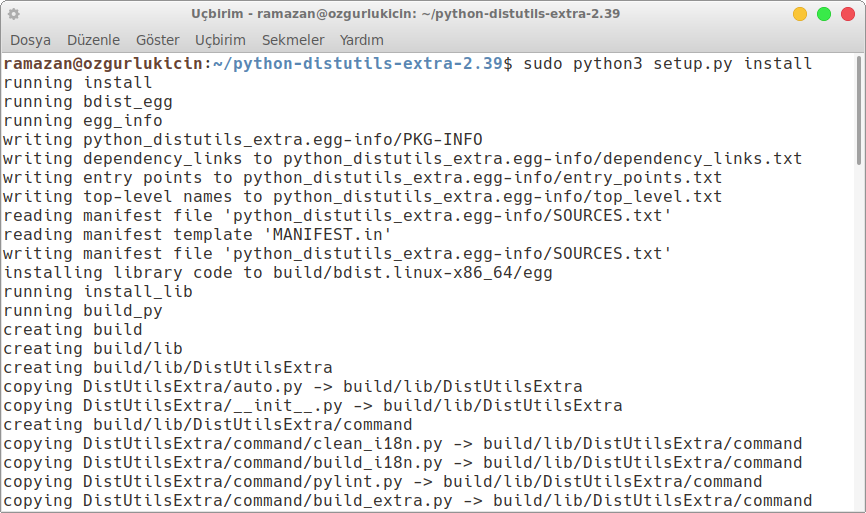
Task: Click the scrollbar track below the thumb
Action: point(859,337)
